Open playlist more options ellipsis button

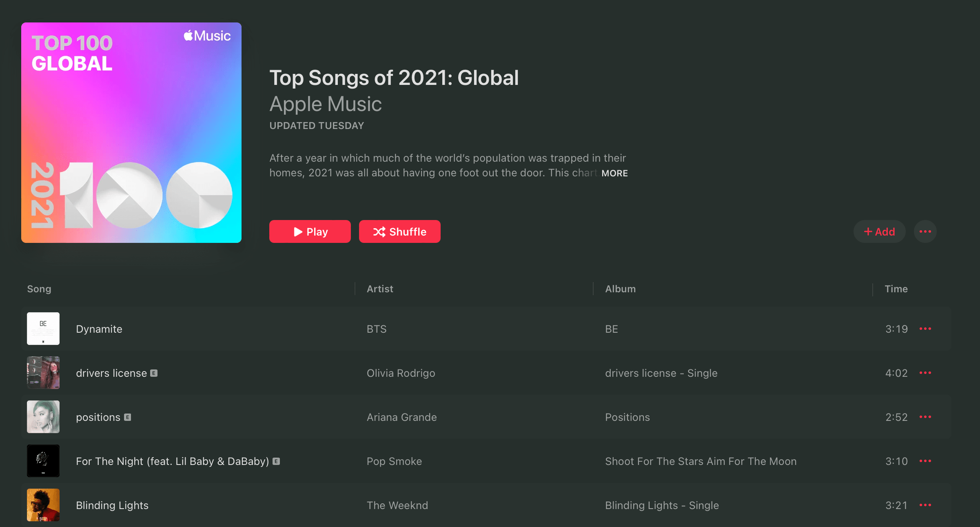coord(925,232)
